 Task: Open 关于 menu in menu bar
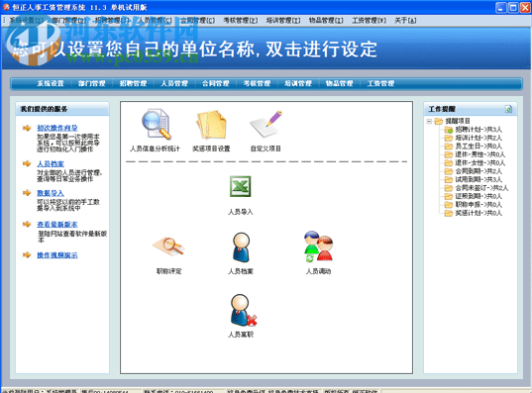pyautogui.click(x=405, y=21)
